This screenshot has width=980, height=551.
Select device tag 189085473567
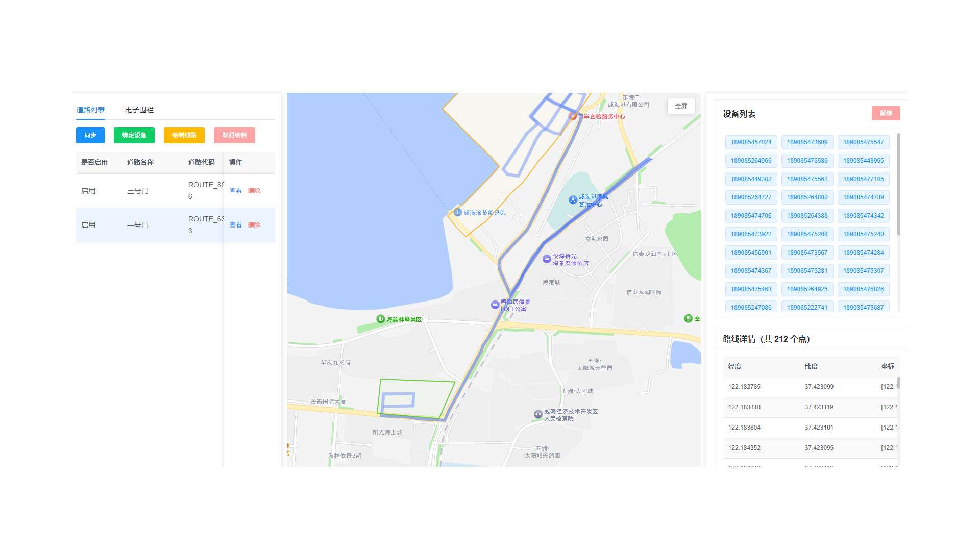pos(807,253)
